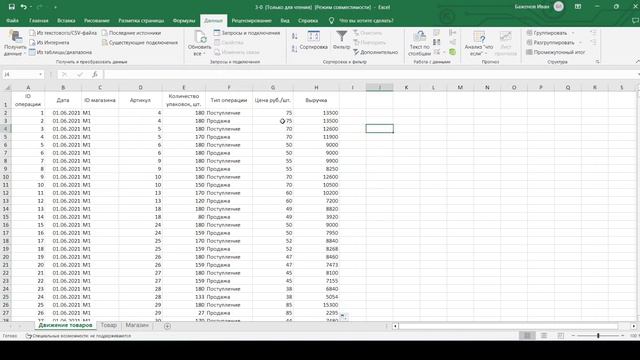Switch to Page Break Preview in status bar
The width and height of the screenshot is (640, 360).
coord(560,336)
